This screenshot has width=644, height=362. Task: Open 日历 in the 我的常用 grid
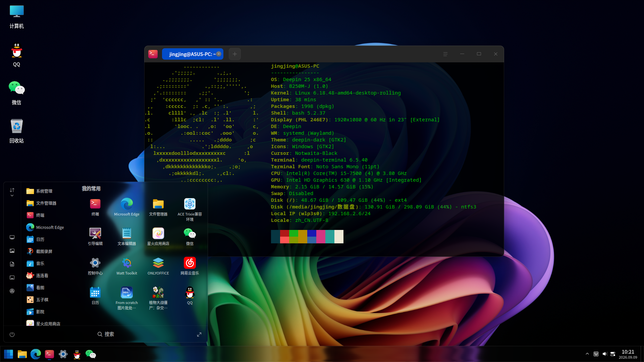coord(95,296)
